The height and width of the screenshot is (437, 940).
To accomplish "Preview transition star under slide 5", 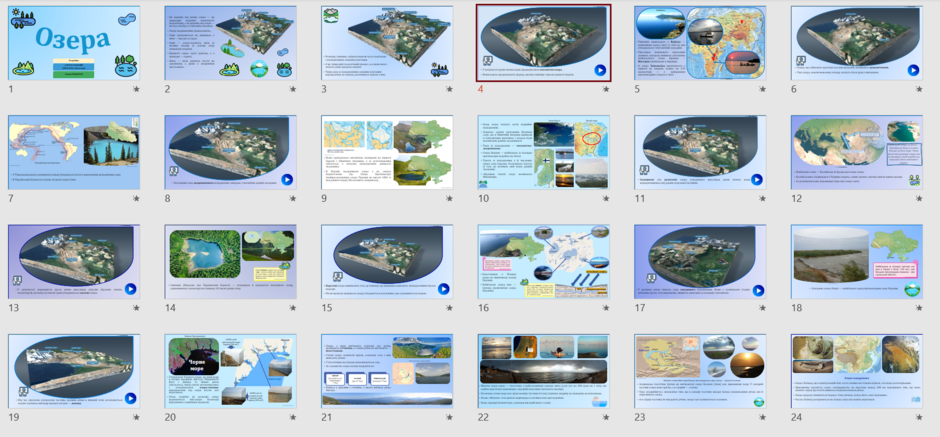I will pyautogui.click(x=762, y=89).
